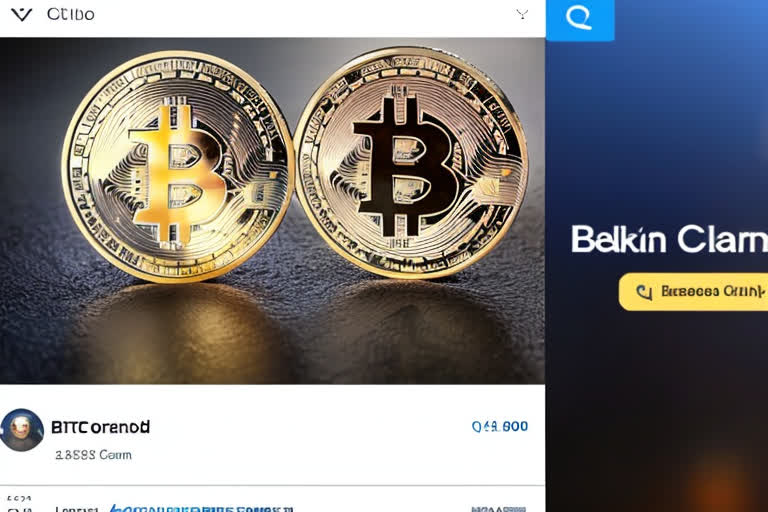Click the yellow Bcseoes Otiinh button
Image resolution: width=768 pixels, height=512 pixels.
coord(693,292)
